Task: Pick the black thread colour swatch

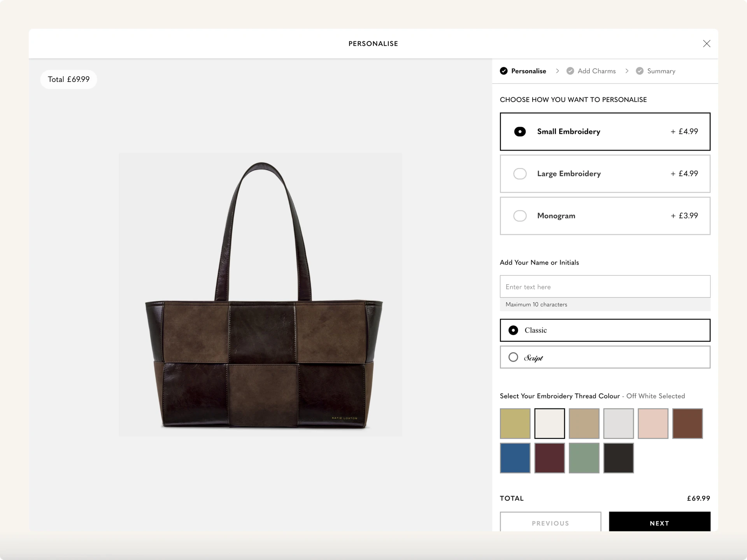Action: [619, 458]
